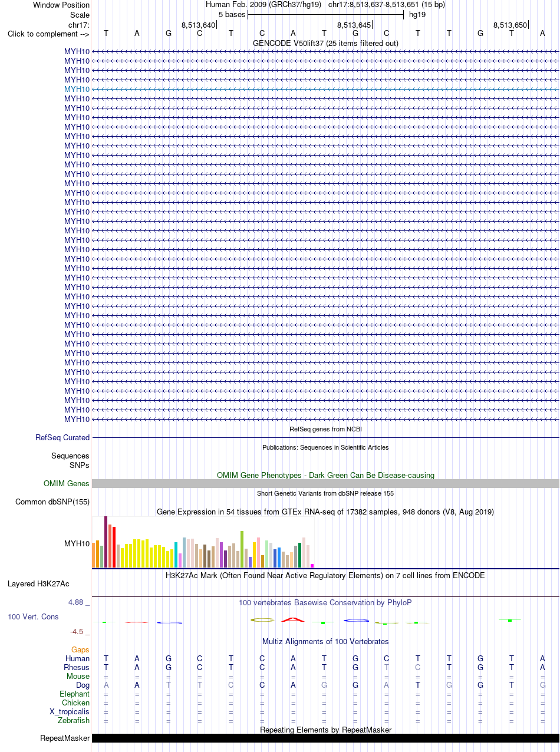Click the 100 vertebrates PhyloP conservation title

point(325,602)
